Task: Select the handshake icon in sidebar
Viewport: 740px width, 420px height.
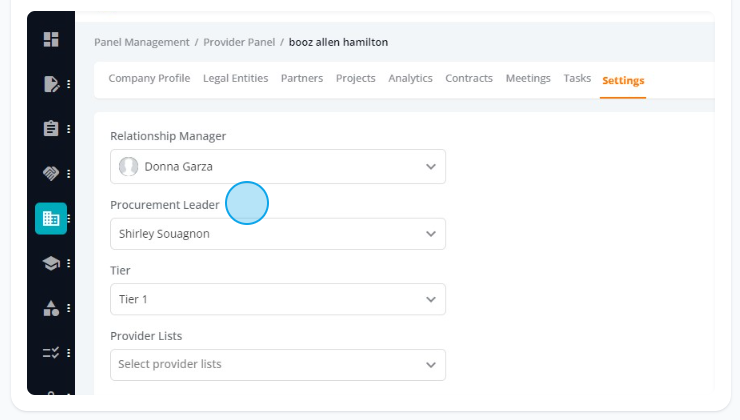Action: [x=51, y=173]
